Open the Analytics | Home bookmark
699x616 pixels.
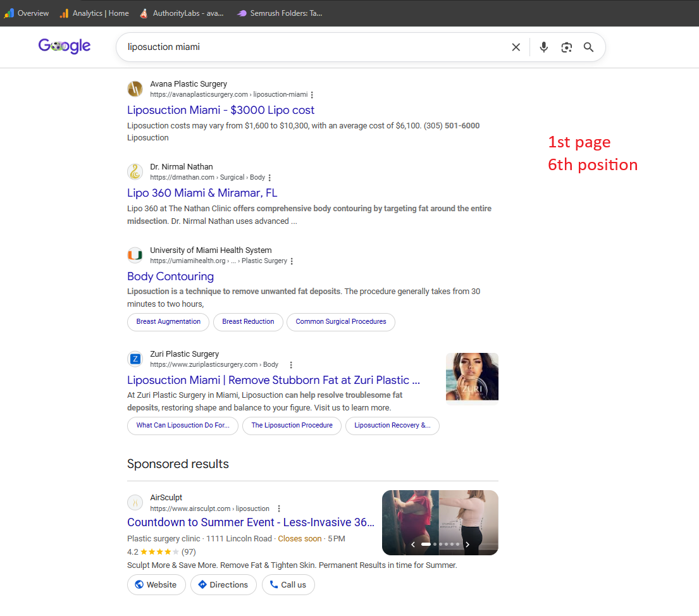pyautogui.click(x=94, y=13)
